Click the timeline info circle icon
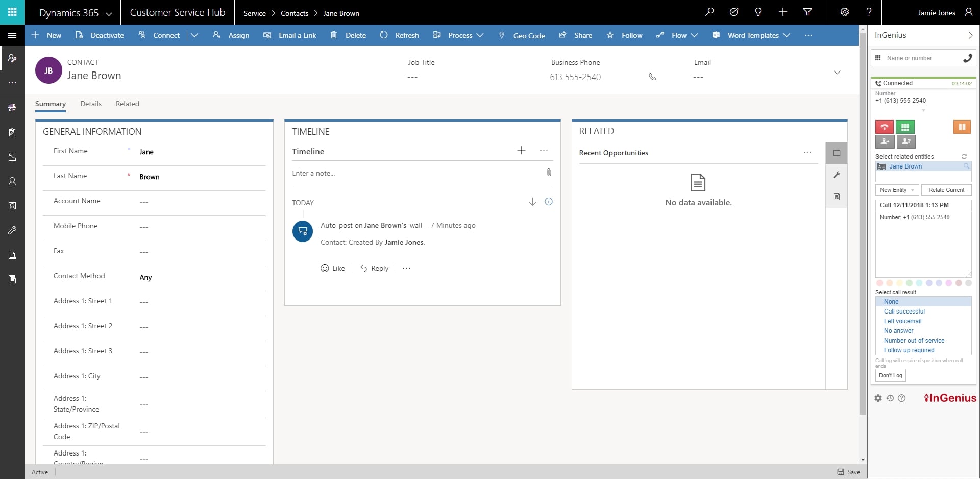The image size is (980, 479). tap(549, 202)
